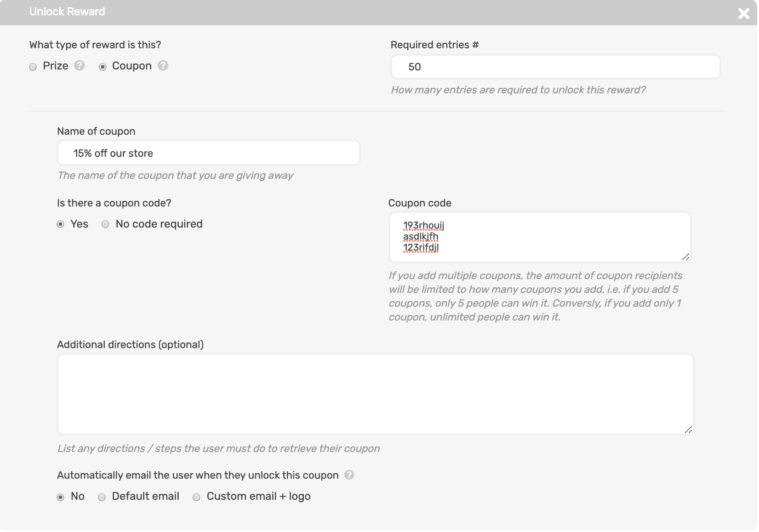
Task: Click inside the Coupon code text area
Action: pos(539,237)
